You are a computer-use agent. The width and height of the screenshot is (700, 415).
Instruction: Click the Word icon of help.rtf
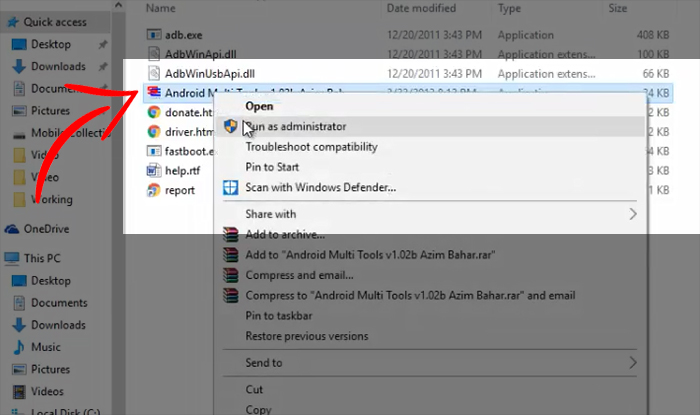pyautogui.click(x=154, y=170)
